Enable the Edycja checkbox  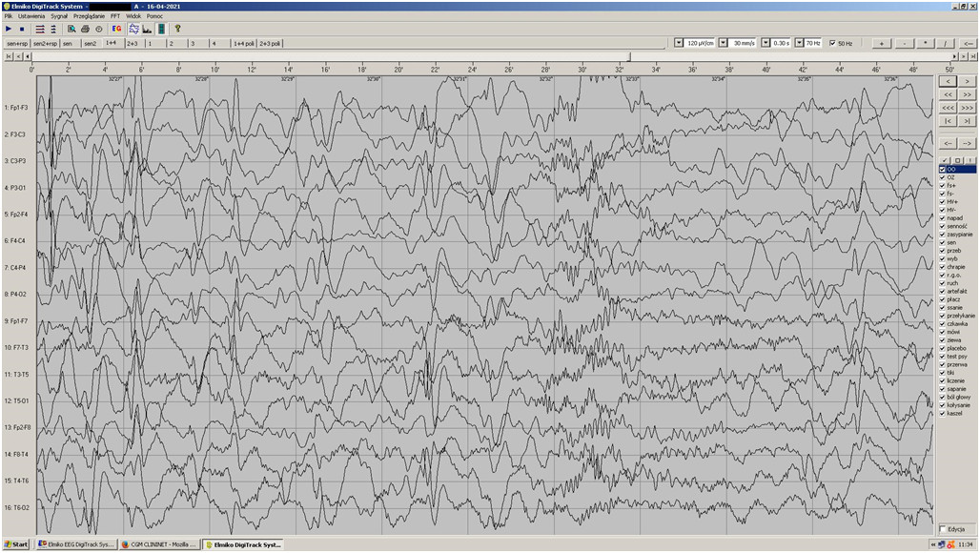click(x=943, y=528)
